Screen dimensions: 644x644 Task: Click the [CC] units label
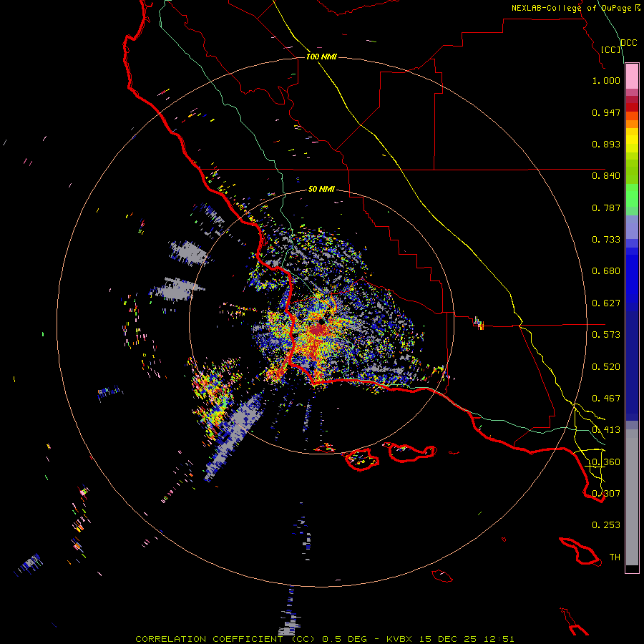point(611,49)
